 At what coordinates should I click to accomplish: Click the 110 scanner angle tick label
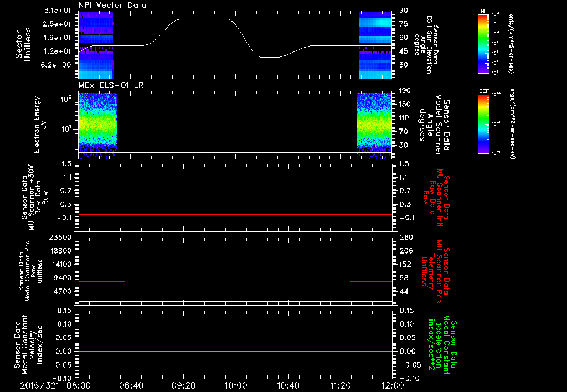pyautogui.click(x=405, y=118)
